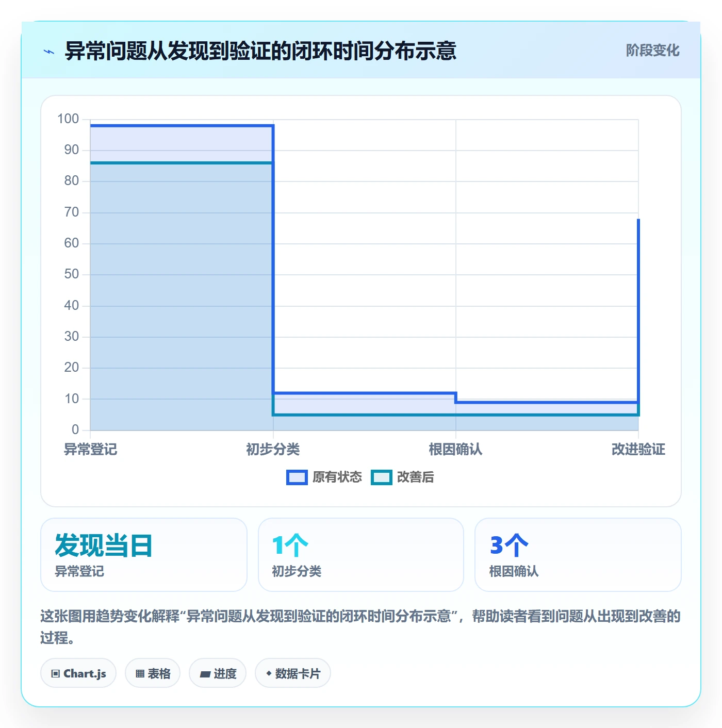Open the 3个 根因确认 data card
The width and height of the screenshot is (722, 728).
tap(578, 555)
